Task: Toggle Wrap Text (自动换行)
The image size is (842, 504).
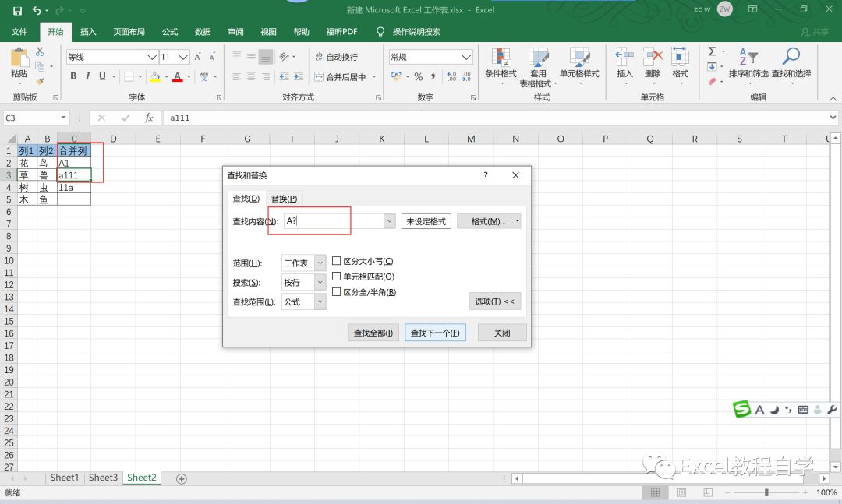Action: 337,57
